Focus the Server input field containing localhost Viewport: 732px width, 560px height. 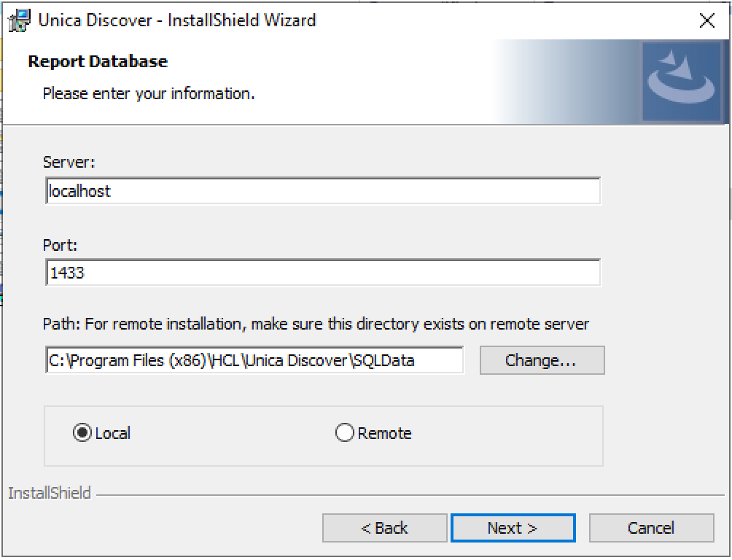tap(322, 192)
